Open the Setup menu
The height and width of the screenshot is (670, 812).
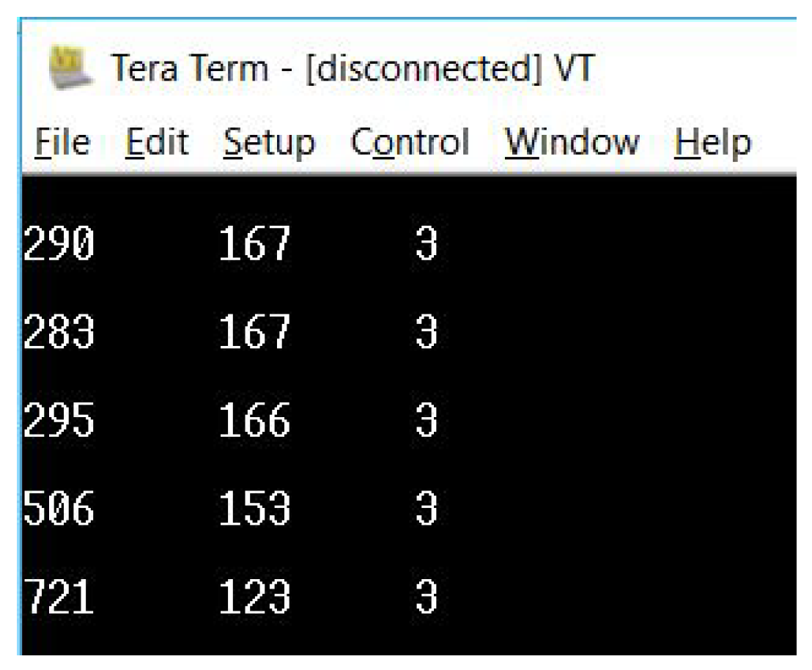click(269, 142)
